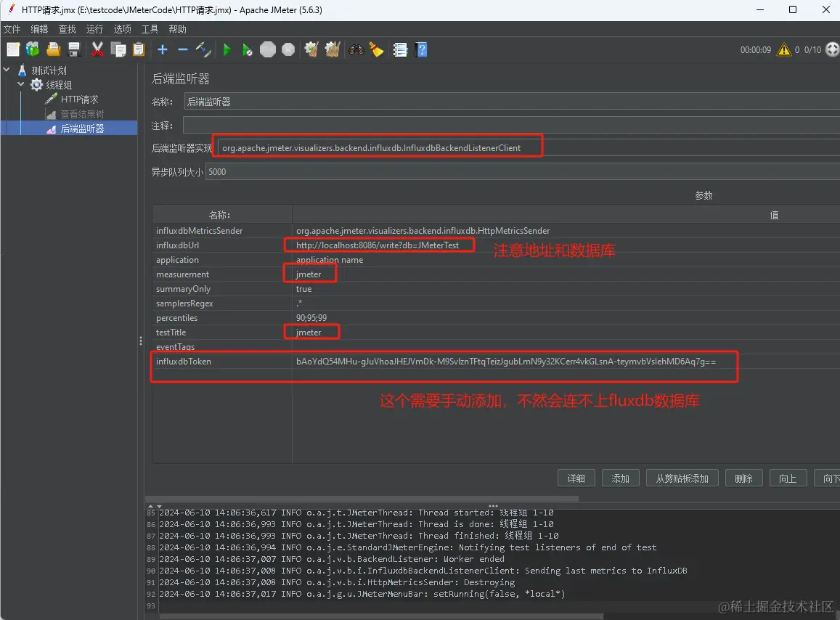Click the testTitle value jmeter
Viewport: 840px width, 620px height.
pos(566,333)
